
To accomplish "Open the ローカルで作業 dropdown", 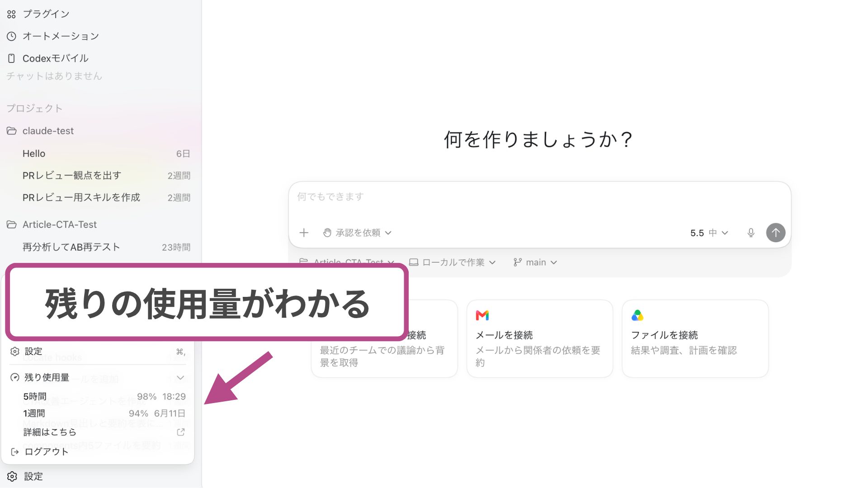I will [x=452, y=262].
